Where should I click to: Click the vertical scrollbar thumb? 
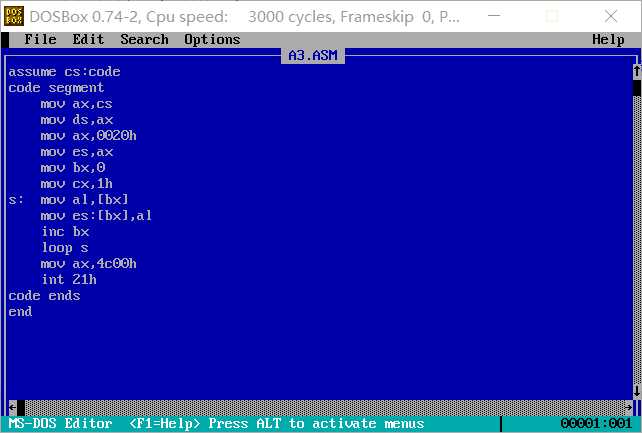tap(637, 88)
